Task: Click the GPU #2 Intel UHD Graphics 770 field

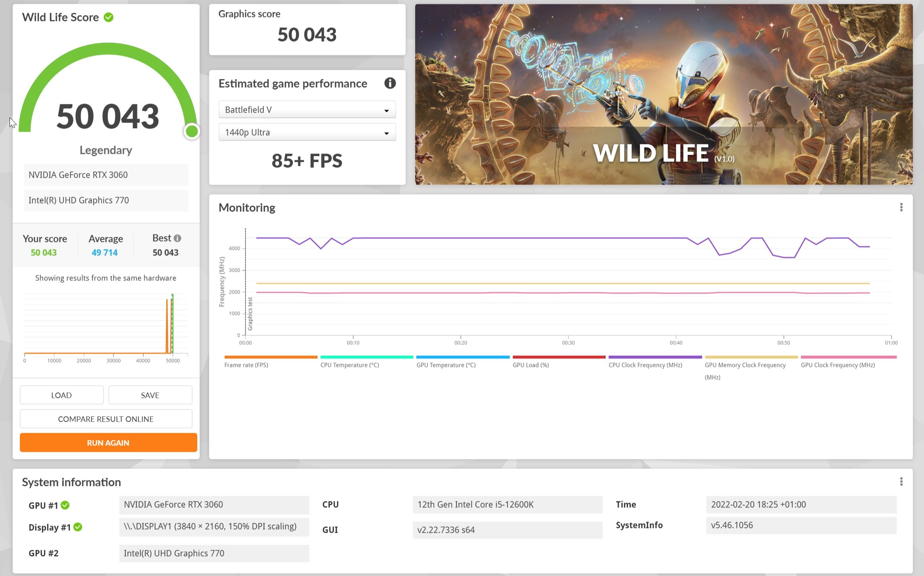Action: click(214, 553)
